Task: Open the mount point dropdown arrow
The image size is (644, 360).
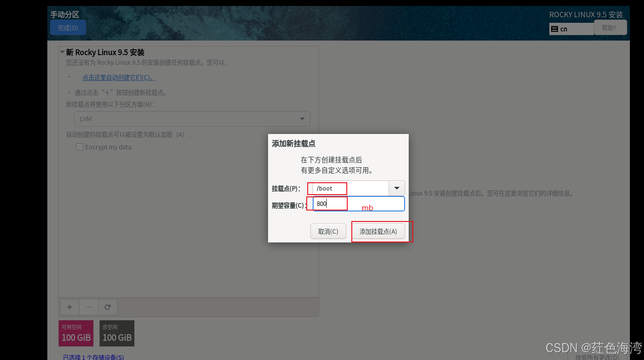Action: (x=396, y=188)
